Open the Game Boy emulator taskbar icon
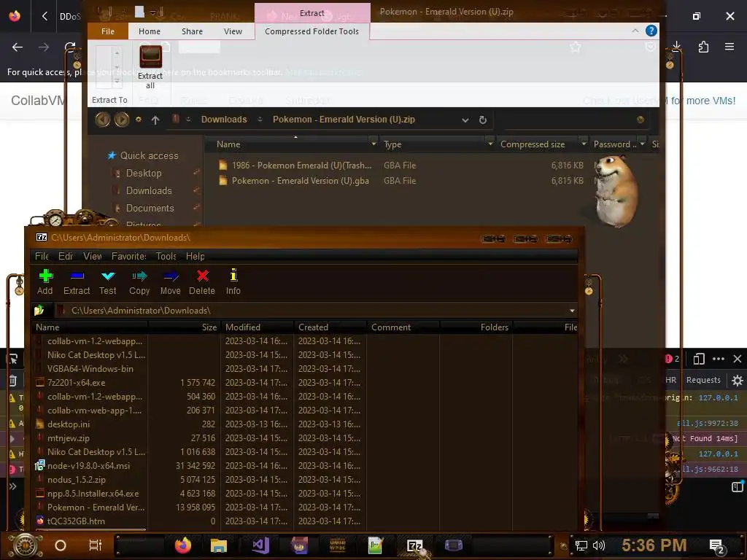747x560 pixels. [454, 545]
